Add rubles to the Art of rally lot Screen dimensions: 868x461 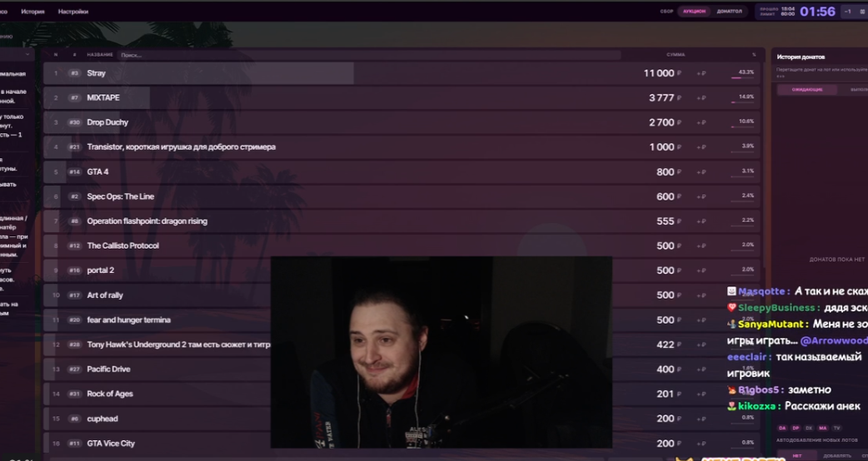click(701, 295)
